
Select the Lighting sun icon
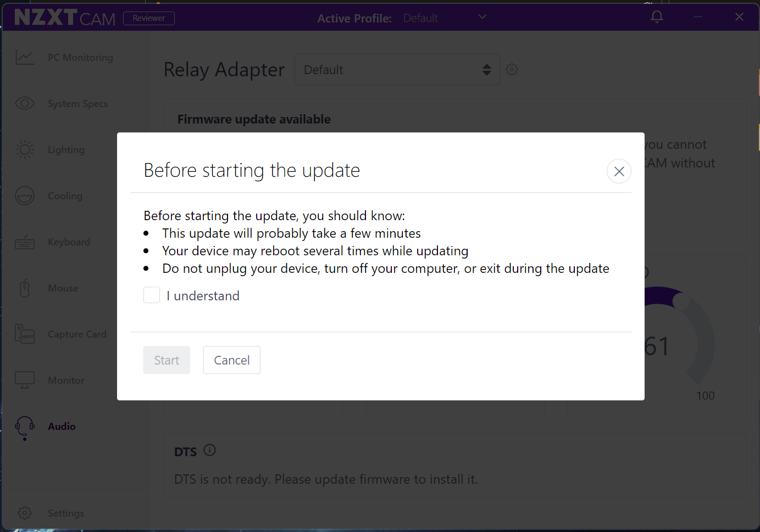pos(25,149)
